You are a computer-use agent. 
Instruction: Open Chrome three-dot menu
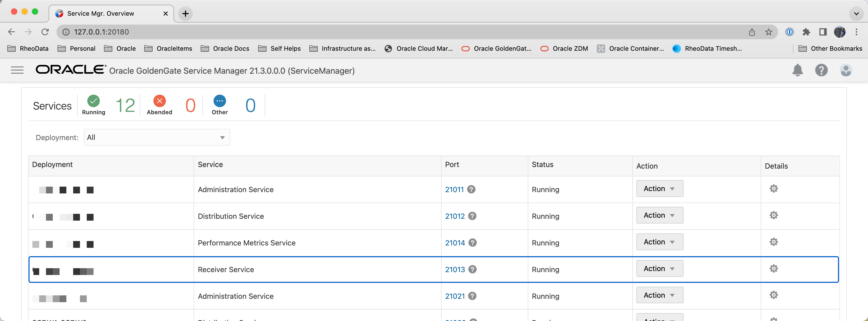[x=856, y=32]
